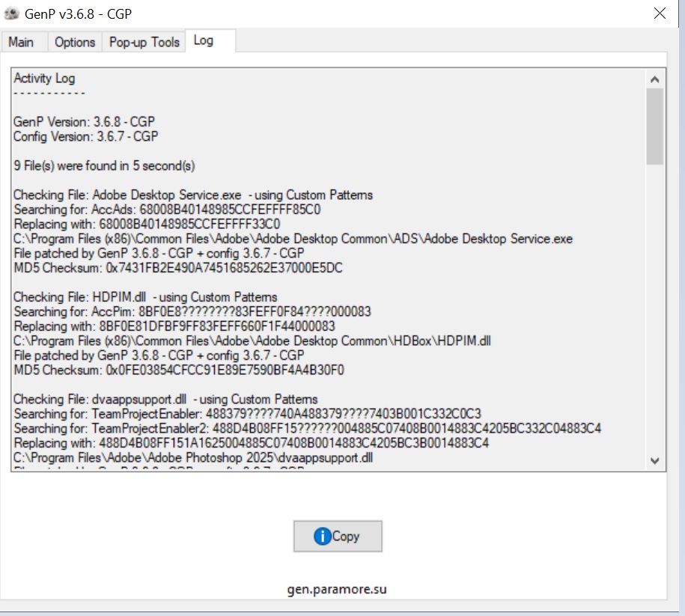The image size is (685, 616).
Task: Click MD5 Checksum 0x0FE03854CFCC91E89E7590BF4A4B30F0 line
Action: point(179,370)
